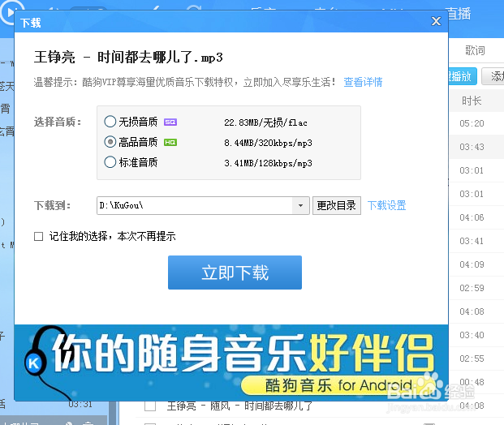
Task: Click the headphone K logo in the banner
Action: (x=35, y=363)
